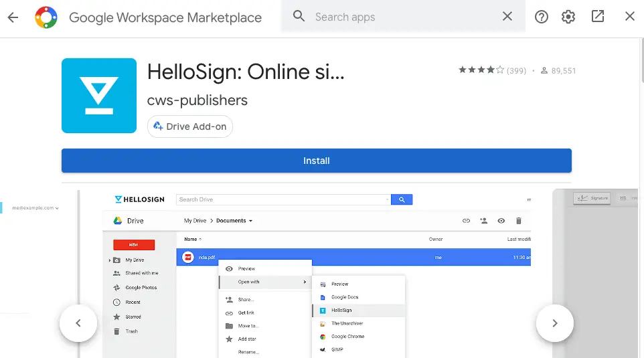The image size is (644, 358).
Task: Click the HELLOSIGN logo in screenshot
Action: [x=140, y=199]
